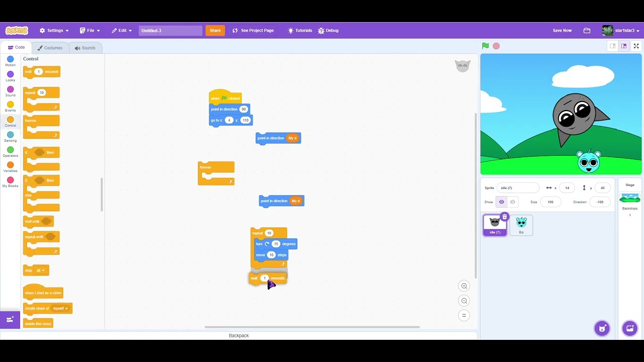
Task: Switch to large stage layout
Action: 624,46
